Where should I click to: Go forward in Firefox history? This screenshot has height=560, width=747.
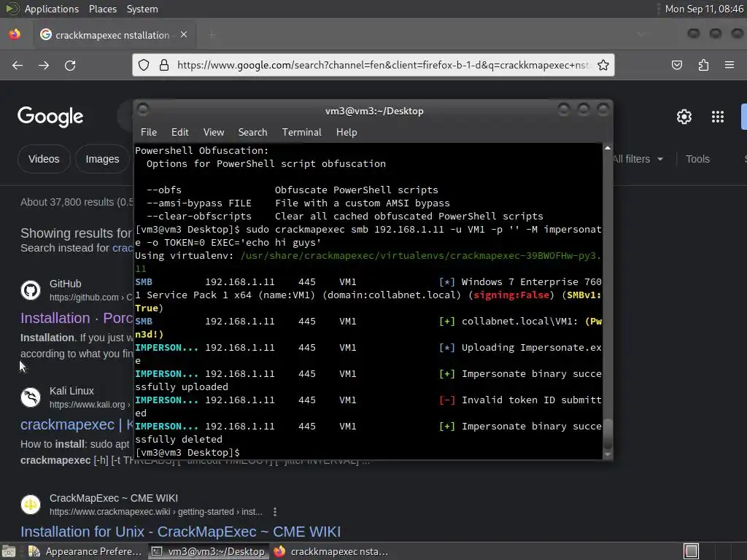click(x=44, y=65)
